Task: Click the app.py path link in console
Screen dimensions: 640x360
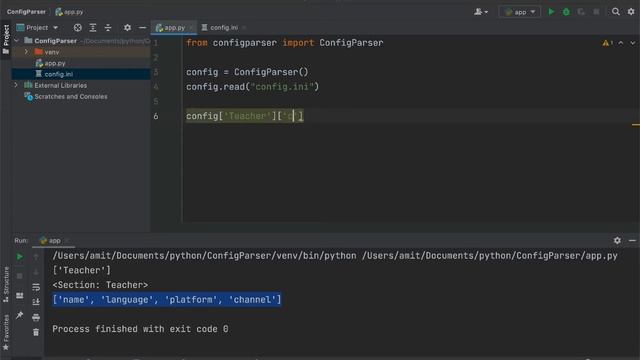Action: pyautogui.click(x=490, y=256)
